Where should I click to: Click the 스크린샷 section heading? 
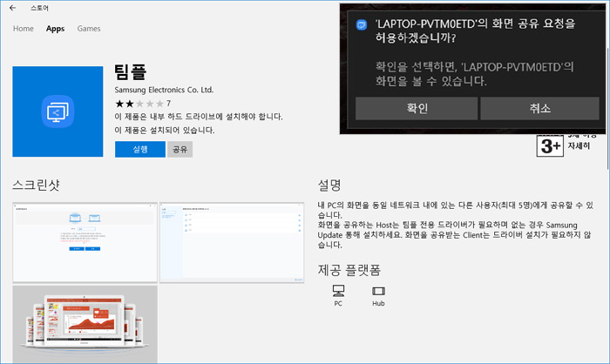(36, 185)
